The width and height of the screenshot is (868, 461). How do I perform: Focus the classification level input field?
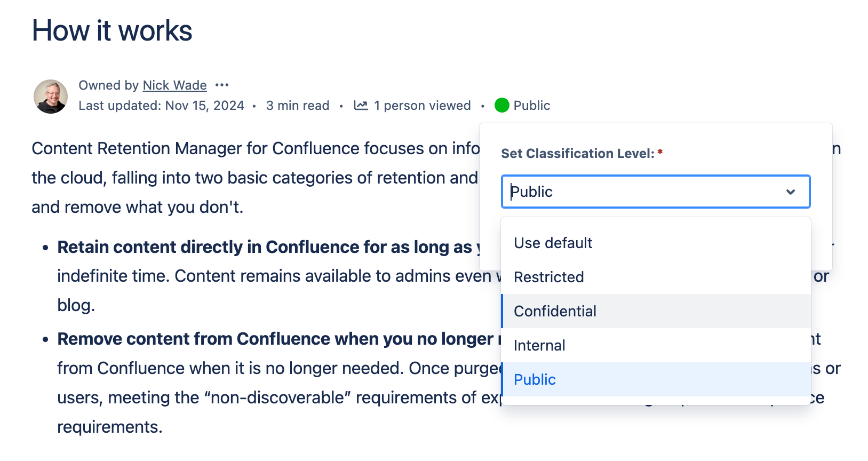(x=640, y=192)
